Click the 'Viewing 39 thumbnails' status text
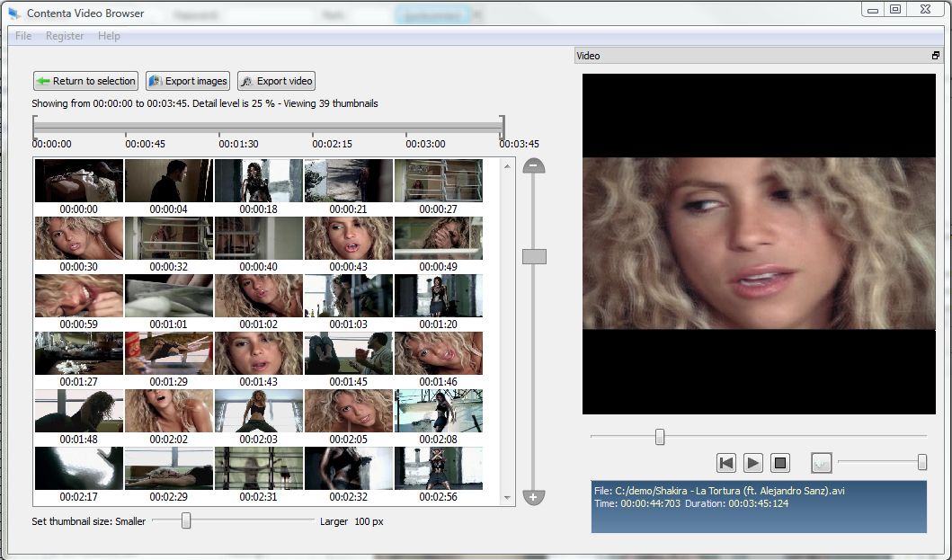The image size is (952, 560). [331, 103]
